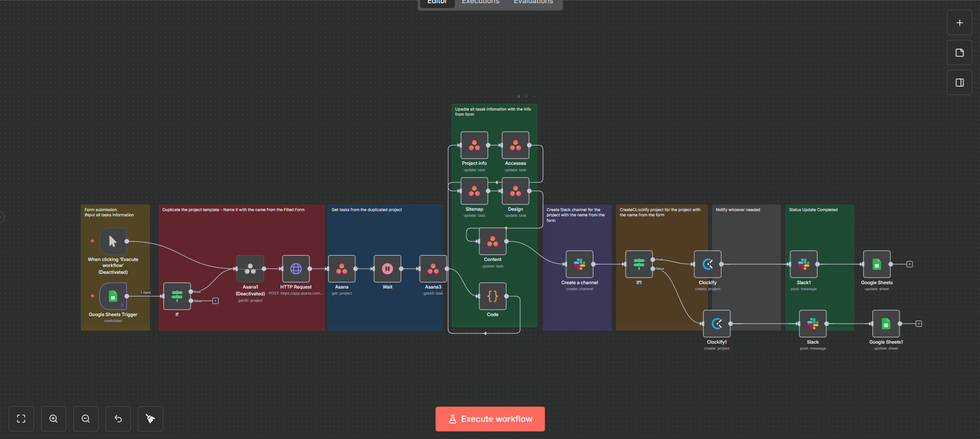Image resolution: width=980 pixels, height=439 pixels.
Task: Open the deactivated Asana1 node
Action: (x=250, y=269)
